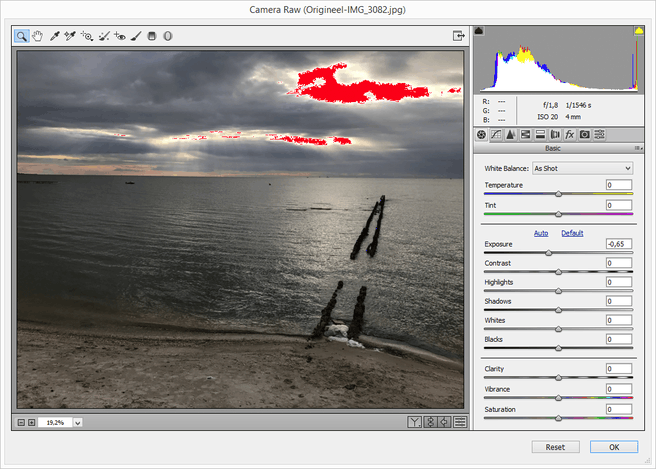Click the Highlights slider handle
This screenshot has height=469, width=656.
pos(558,291)
